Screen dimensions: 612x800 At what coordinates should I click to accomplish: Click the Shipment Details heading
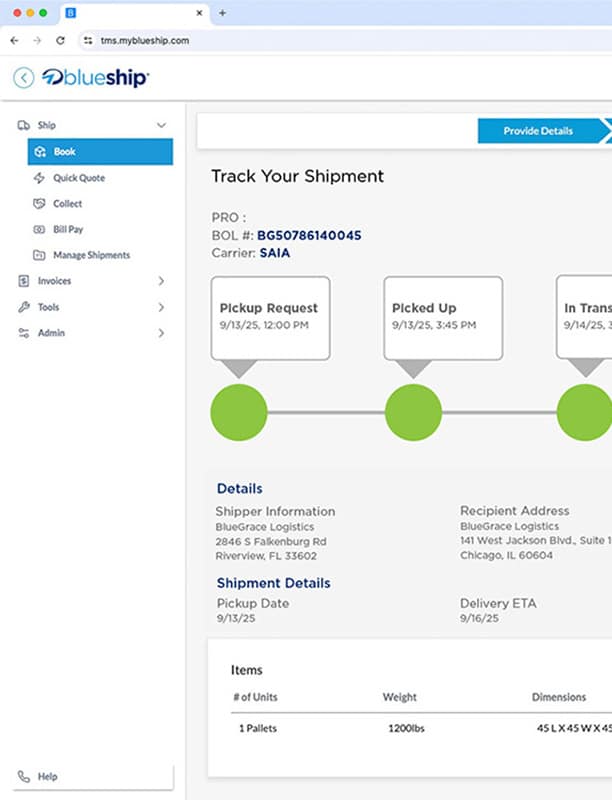(x=273, y=583)
